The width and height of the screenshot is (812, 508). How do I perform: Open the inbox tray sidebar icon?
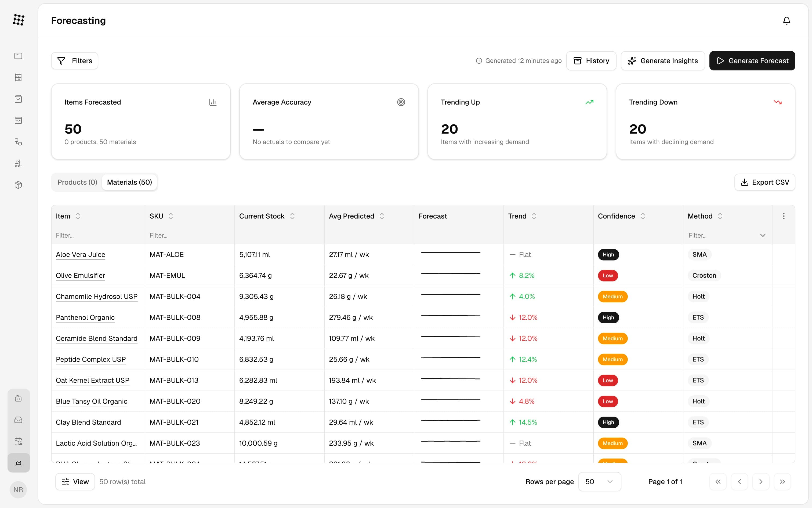19,420
